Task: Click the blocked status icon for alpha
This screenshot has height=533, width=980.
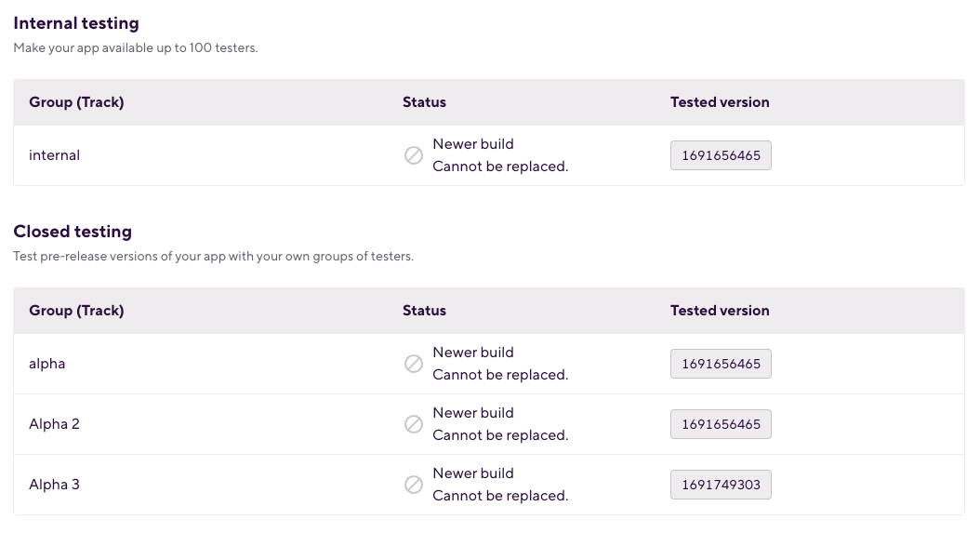Action: (413, 364)
